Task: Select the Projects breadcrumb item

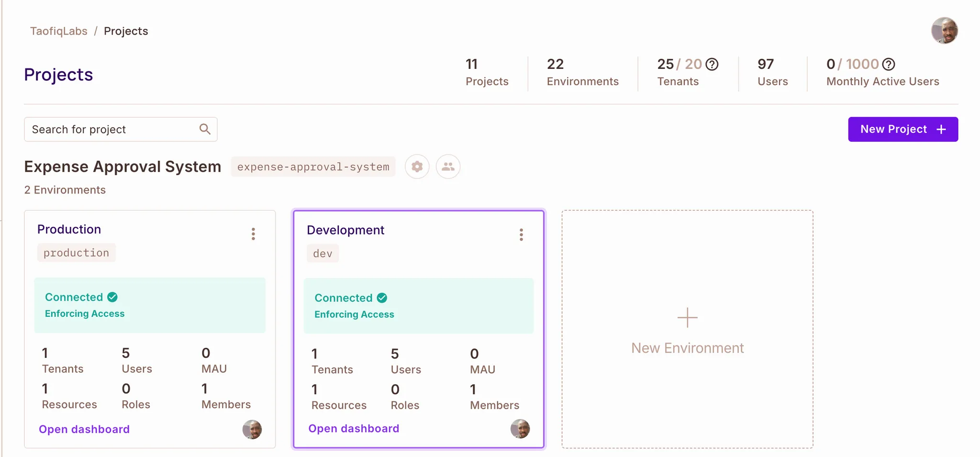Action: (126, 31)
